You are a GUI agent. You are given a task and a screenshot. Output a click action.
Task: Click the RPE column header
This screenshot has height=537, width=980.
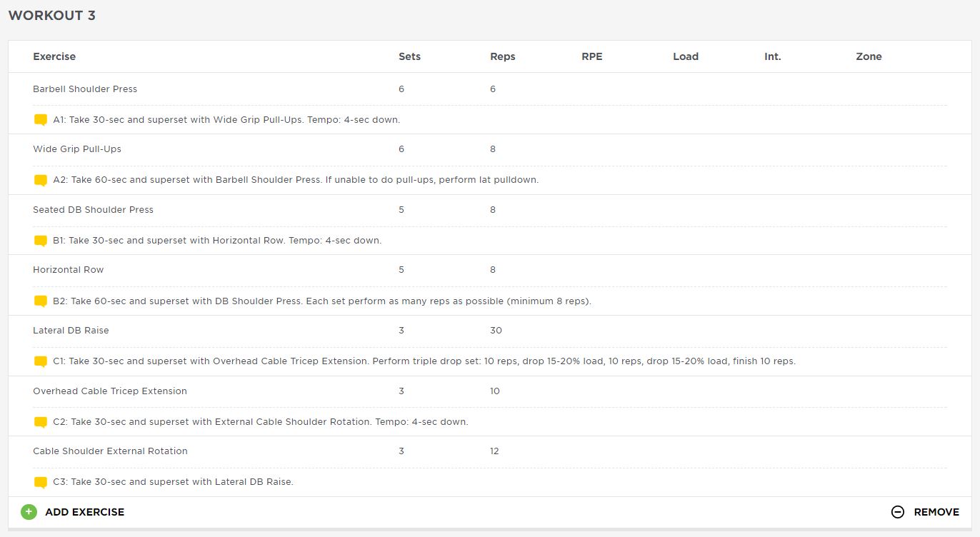(592, 56)
